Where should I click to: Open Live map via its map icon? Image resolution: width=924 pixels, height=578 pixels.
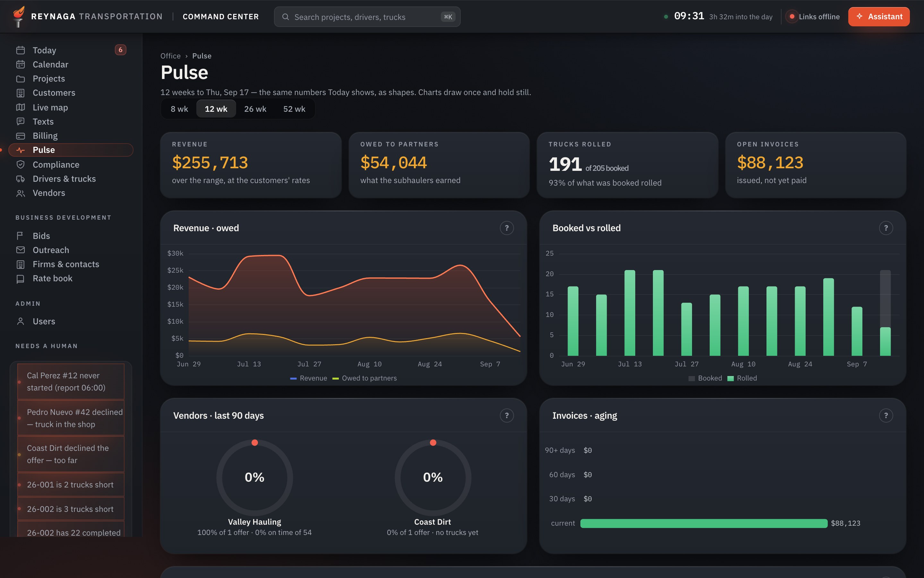(x=21, y=108)
